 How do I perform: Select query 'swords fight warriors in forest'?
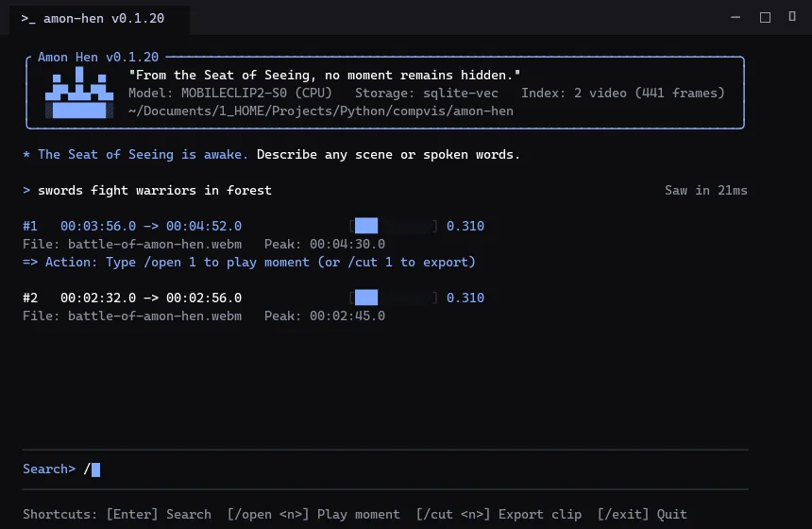tap(154, 190)
